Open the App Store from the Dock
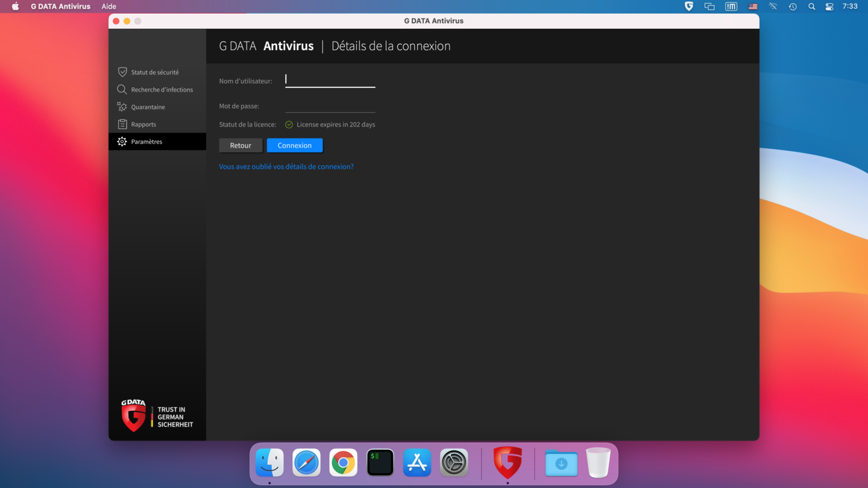This screenshot has width=868, height=488. click(417, 463)
